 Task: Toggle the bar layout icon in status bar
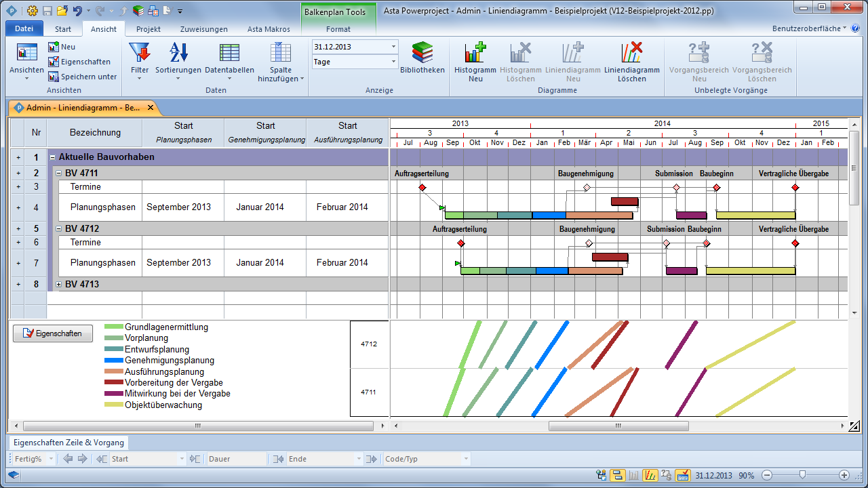617,475
